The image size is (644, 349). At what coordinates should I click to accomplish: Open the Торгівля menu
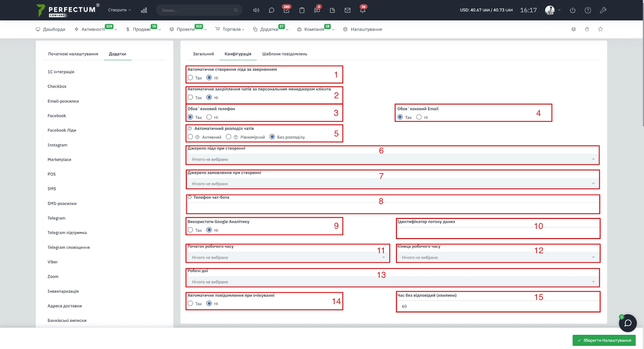[230, 29]
